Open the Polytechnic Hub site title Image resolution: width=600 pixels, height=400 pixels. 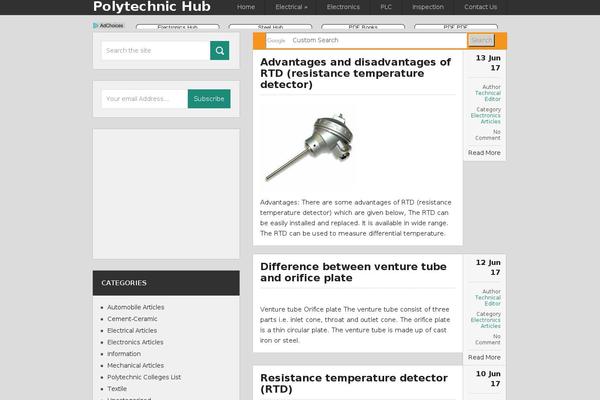tap(152, 7)
